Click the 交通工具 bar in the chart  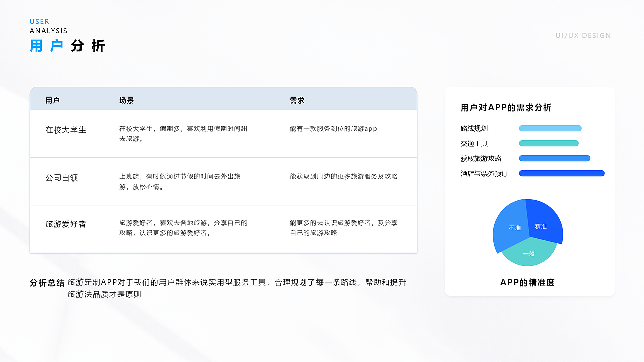548,143
